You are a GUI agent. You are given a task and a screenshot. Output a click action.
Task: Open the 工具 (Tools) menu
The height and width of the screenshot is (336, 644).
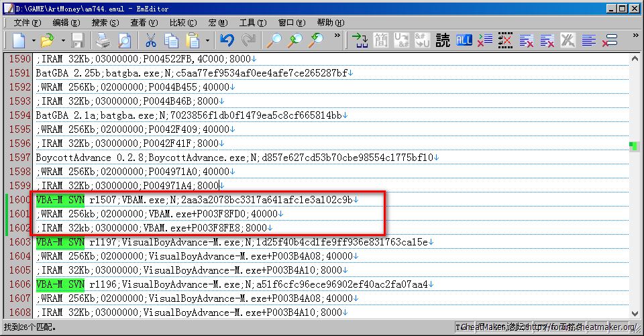[252, 22]
